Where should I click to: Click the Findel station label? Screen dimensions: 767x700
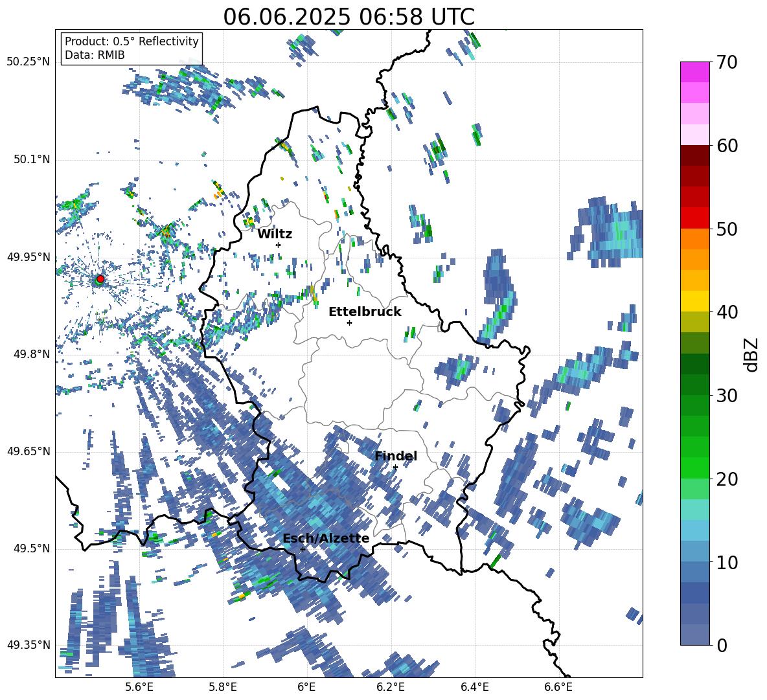pos(396,456)
